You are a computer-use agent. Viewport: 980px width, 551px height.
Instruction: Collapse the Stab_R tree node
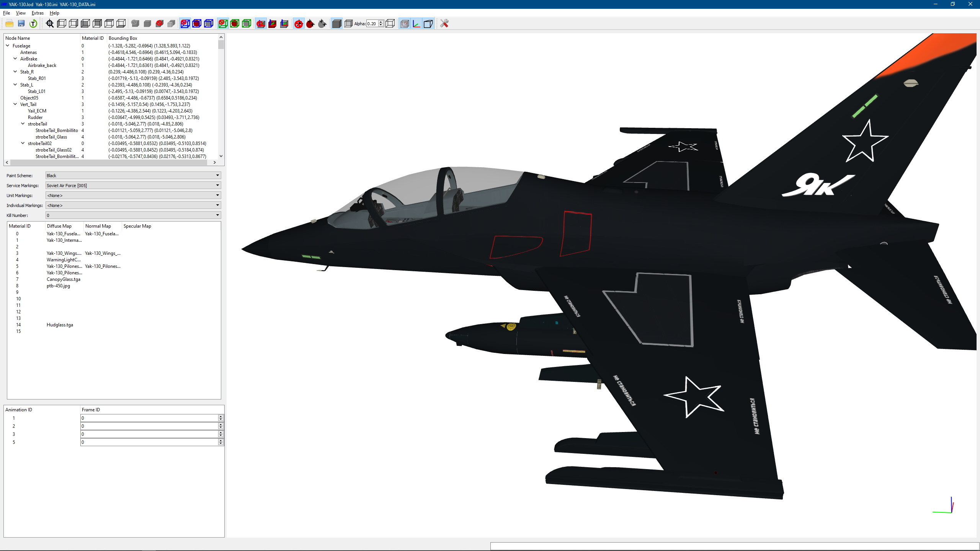tap(15, 72)
